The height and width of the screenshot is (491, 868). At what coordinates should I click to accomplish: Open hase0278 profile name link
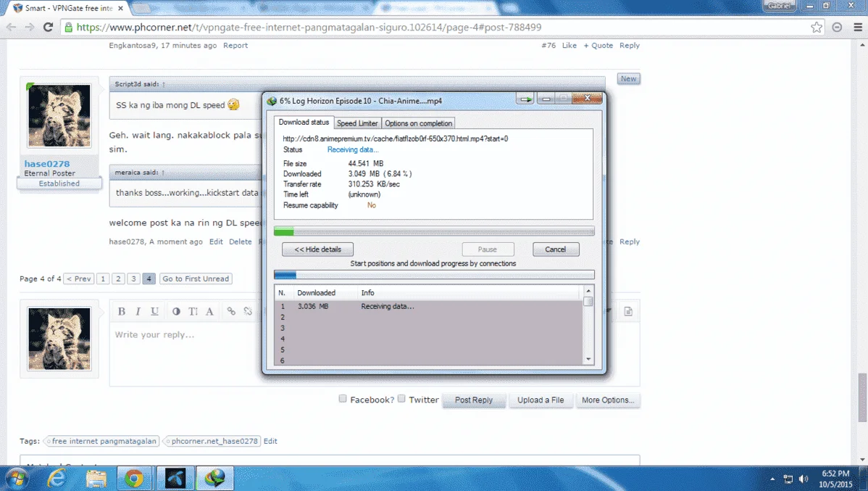[x=47, y=163]
